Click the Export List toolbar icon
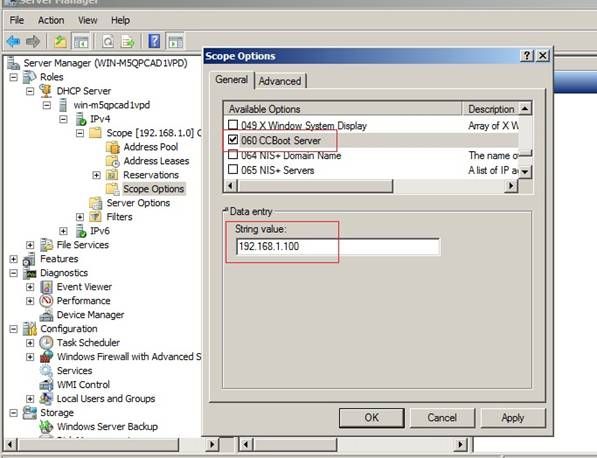 [x=128, y=41]
